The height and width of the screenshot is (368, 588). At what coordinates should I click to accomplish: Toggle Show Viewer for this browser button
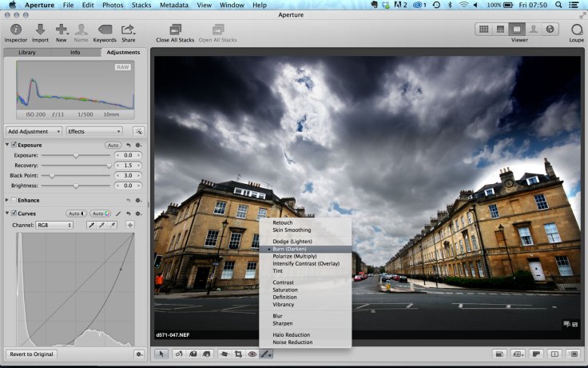point(574,354)
